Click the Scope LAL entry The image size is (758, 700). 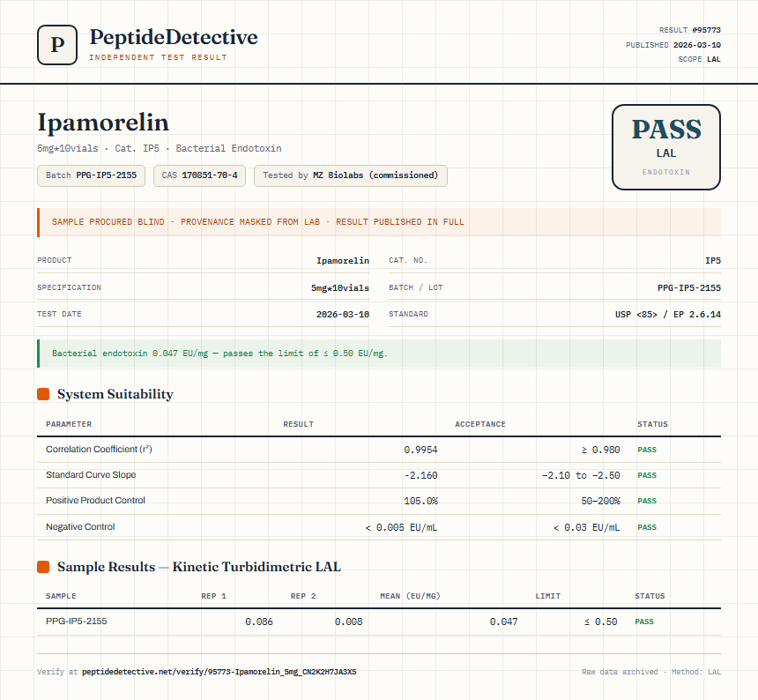(x=699, y=59)
